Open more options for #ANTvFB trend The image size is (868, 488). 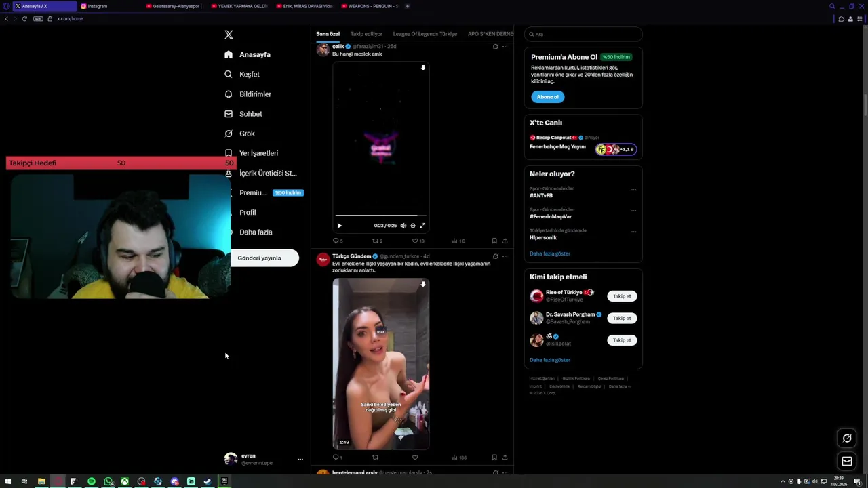633,190
